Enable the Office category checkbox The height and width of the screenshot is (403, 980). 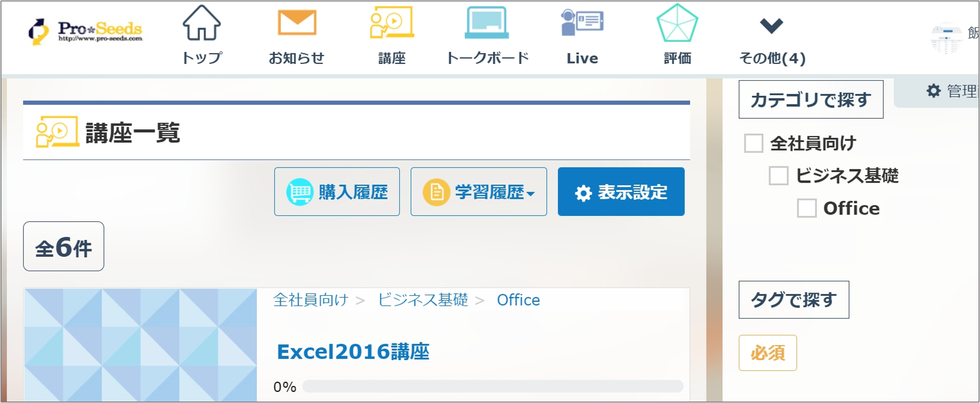coord(807,208)
